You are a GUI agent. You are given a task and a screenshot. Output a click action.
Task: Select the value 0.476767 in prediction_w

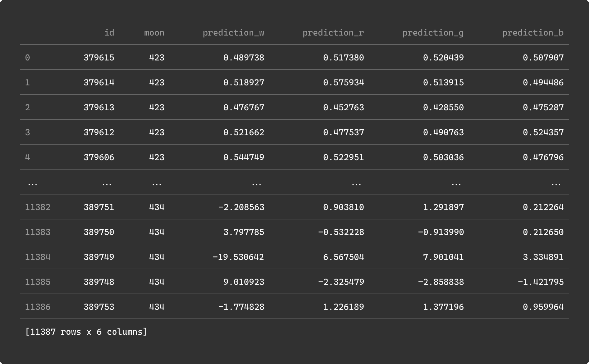pyautogui.click(x=244, y=108)
